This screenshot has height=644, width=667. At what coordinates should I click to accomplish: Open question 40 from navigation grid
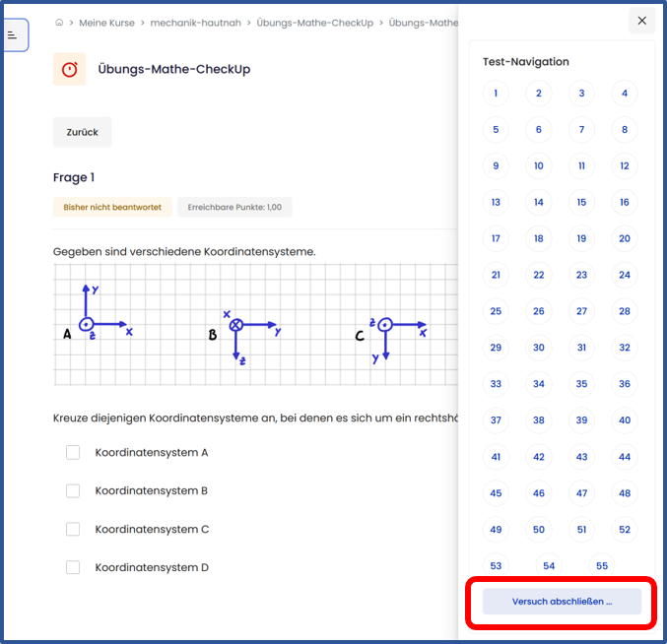(x=624, y=420)
